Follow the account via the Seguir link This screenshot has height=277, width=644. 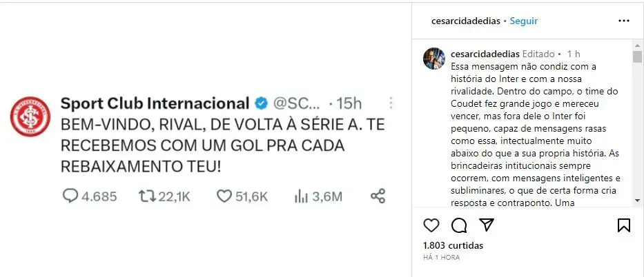pyautogui.click(x=524, y=21)
